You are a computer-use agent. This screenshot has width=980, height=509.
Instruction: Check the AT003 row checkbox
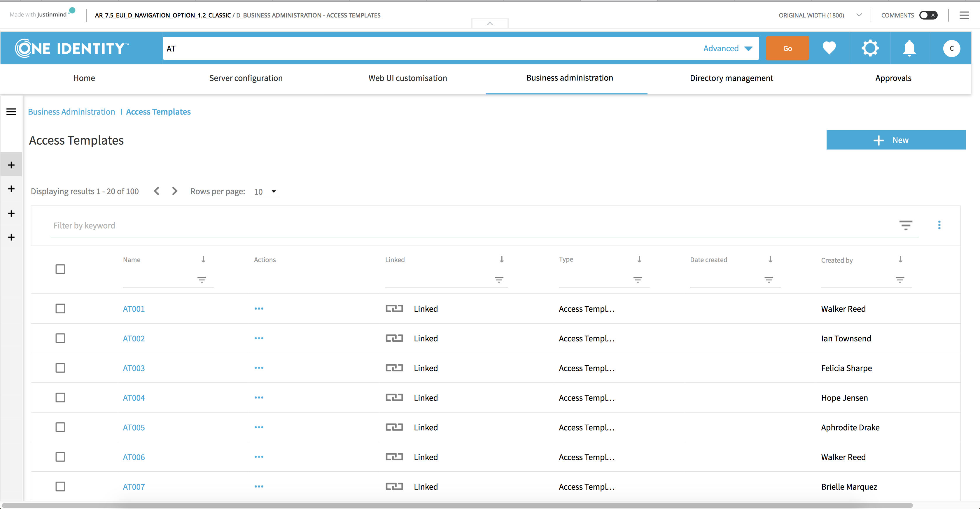[60, 368]
